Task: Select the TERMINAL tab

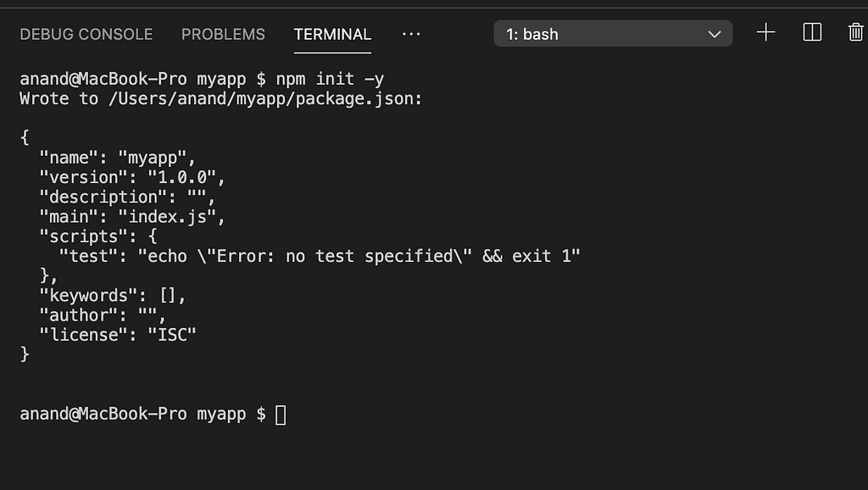Action: (x=332, y=34)
